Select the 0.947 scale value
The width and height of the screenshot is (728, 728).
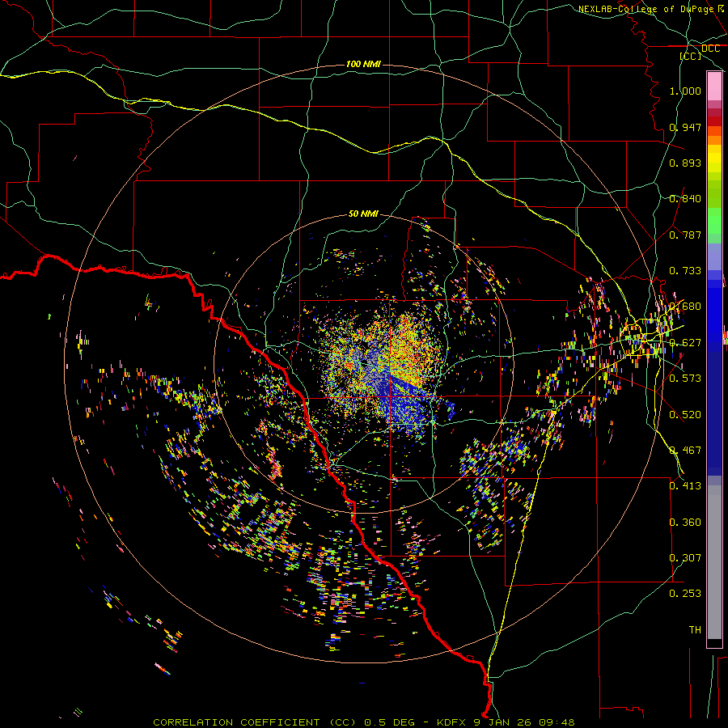click(x=685, y=127)
